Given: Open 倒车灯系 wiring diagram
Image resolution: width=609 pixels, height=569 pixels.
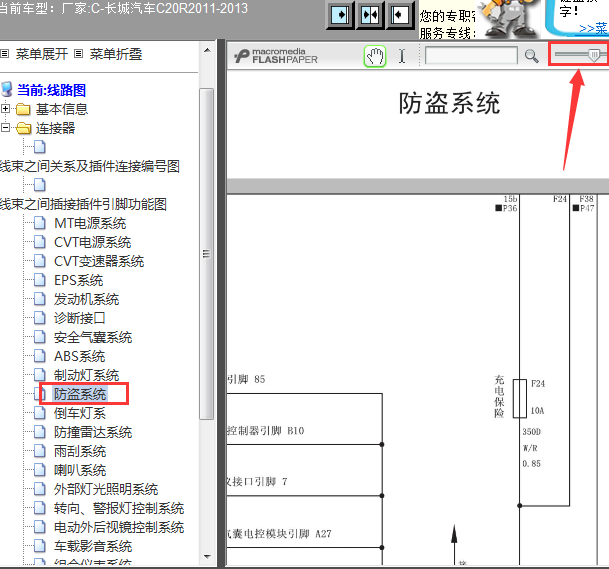Looking at the screenshot, I should [x=80, y=413].
